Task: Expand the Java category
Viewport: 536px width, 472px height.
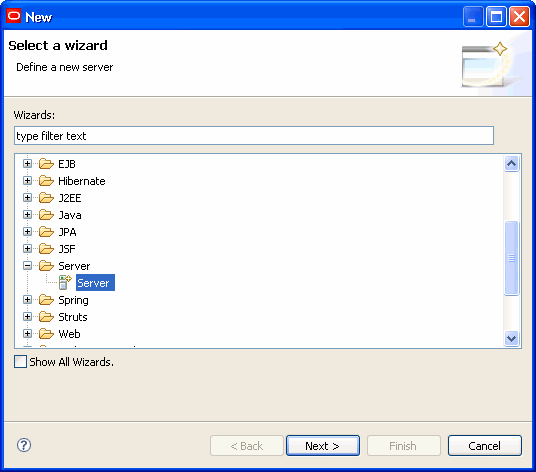Action: click(27, 215)
